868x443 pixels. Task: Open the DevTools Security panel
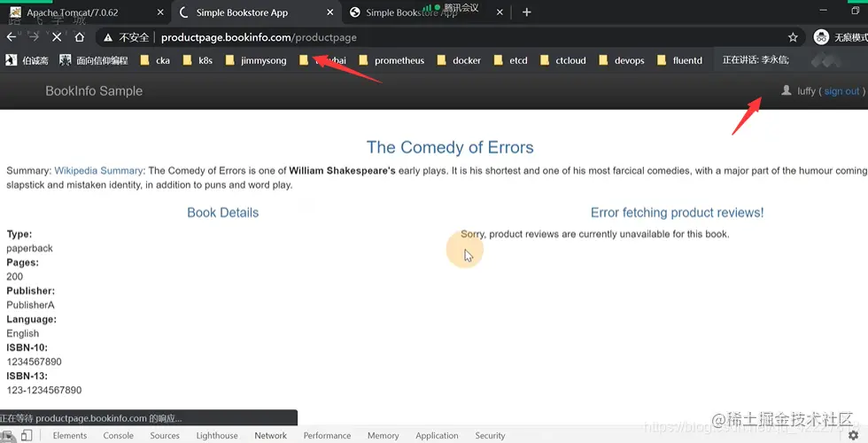490,436
